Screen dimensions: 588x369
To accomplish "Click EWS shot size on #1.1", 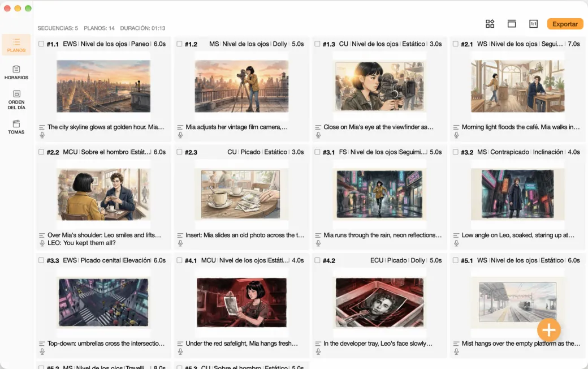I will [x=70, y=44].
